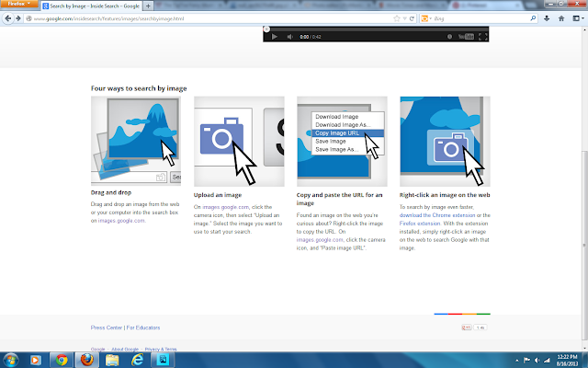588x368 pixels.
Task: Open the bookmarks menu toolbar icon
Action: pos(578,18)
